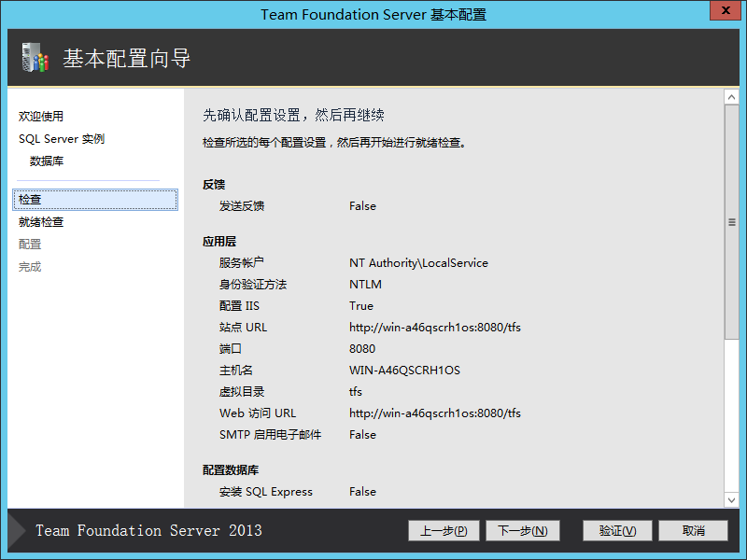Viewport: 747px width, 560px height.
Task: Click the 反馈 section heading
Action: click(x=214, y=184)
